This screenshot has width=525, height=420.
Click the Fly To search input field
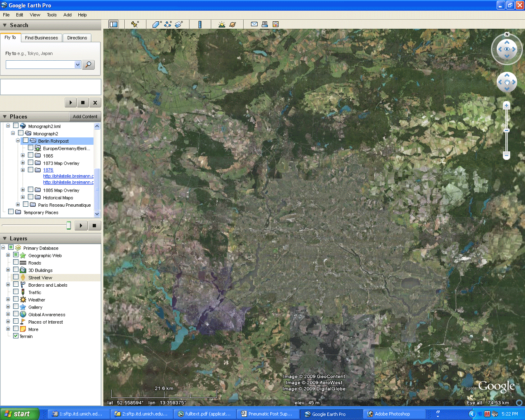pos(40,65)
